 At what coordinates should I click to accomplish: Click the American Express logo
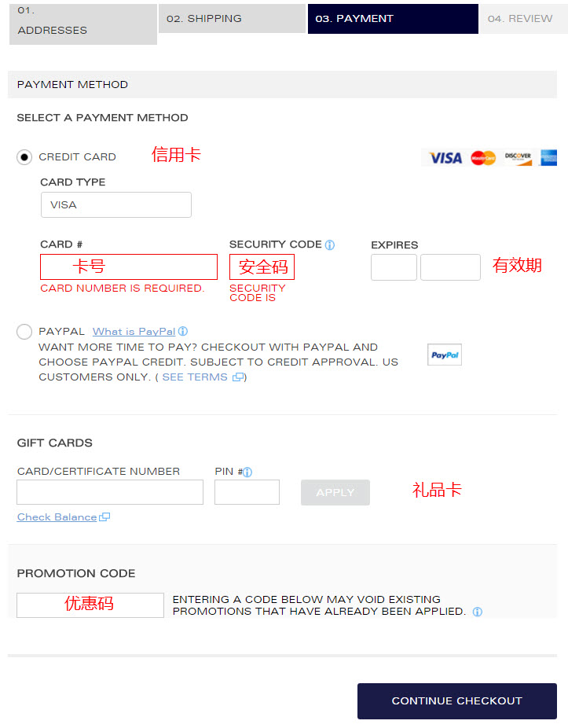(x=548, y=158)
